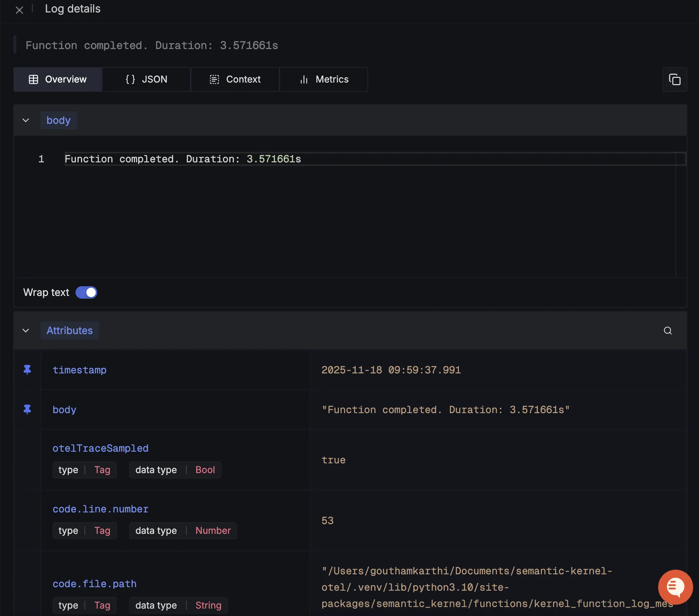Image resolution: width=699 pixels, height=616 pixels.
Task: Collapse the Attributes section
Action: tap(26, 330)
